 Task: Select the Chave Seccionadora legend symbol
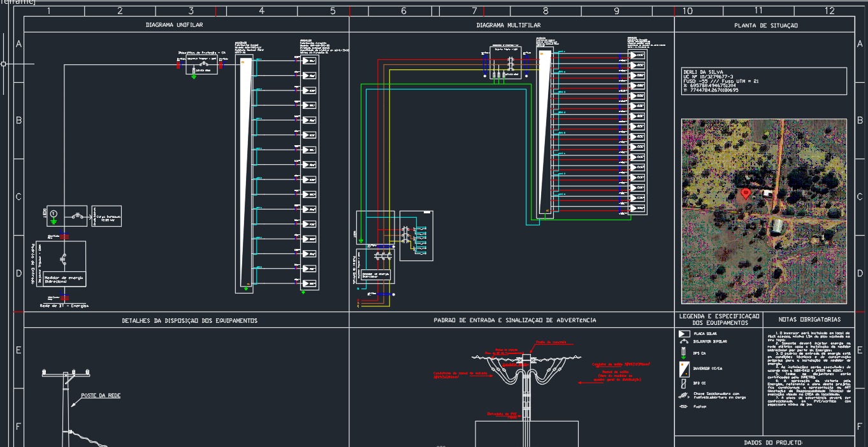click(683, 395)
